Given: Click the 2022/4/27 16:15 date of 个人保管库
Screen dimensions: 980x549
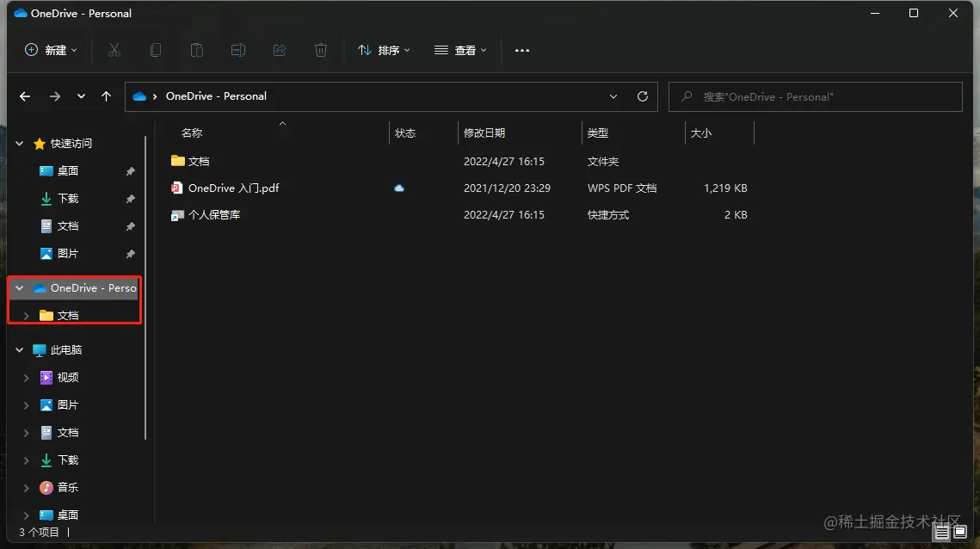Looking at the screenshot, I should tap(503, 215).
